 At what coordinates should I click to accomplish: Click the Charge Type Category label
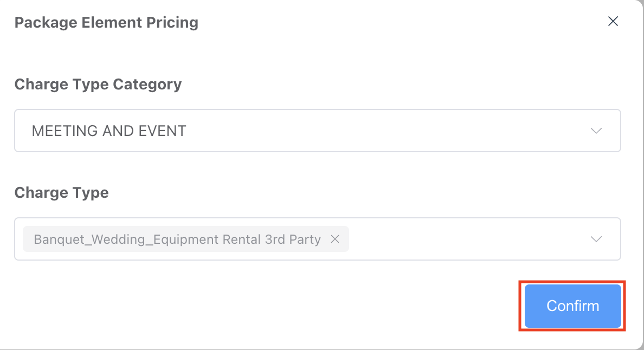click(x=98, y=84)
